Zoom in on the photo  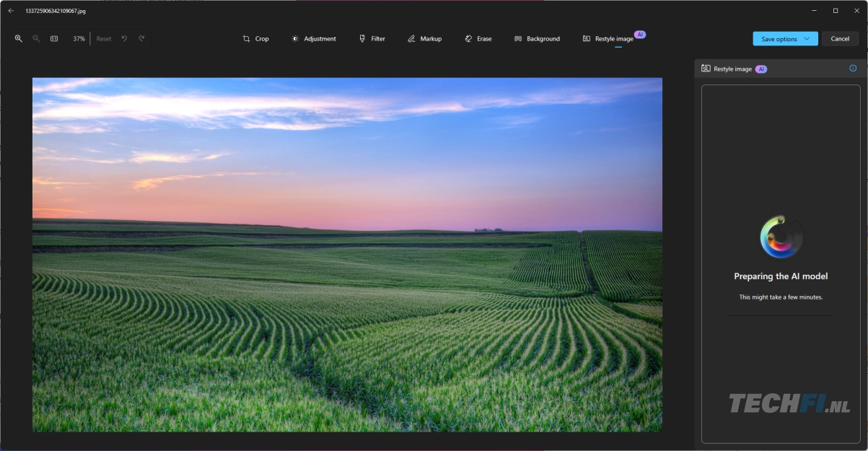pyautogui.click(x=19, y=39)
